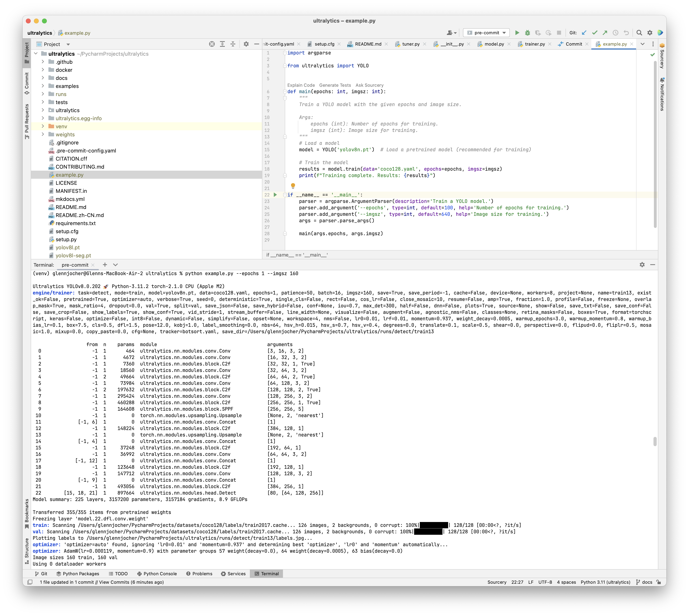Toggle the Project tool window on left stripe

[x=27, y=53]
